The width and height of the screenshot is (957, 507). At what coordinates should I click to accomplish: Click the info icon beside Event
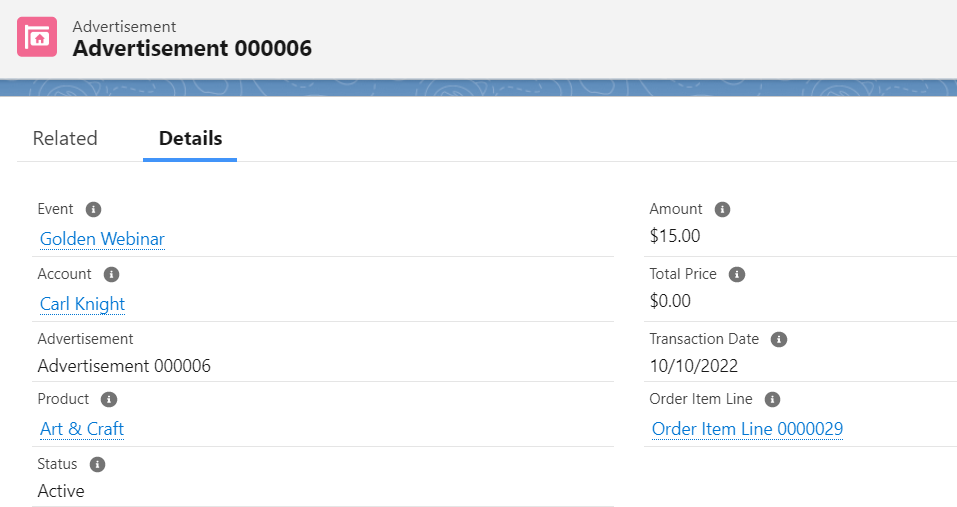pyautogui.click(x=93, y=210)
